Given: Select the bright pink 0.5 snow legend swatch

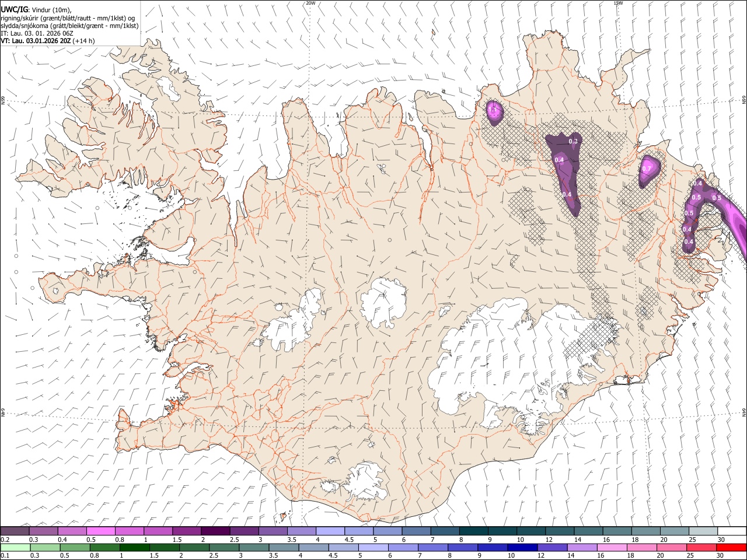Looking at the screenshot, I should (x=100, y=531).
